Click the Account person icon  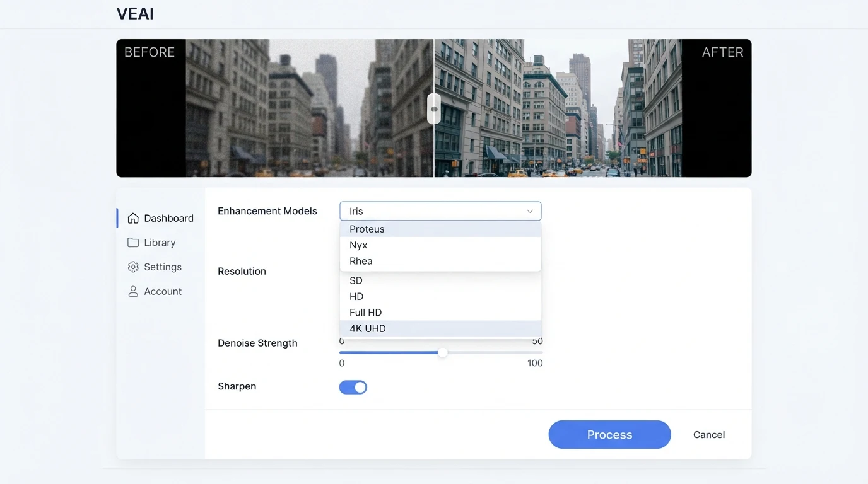point(133,291)
